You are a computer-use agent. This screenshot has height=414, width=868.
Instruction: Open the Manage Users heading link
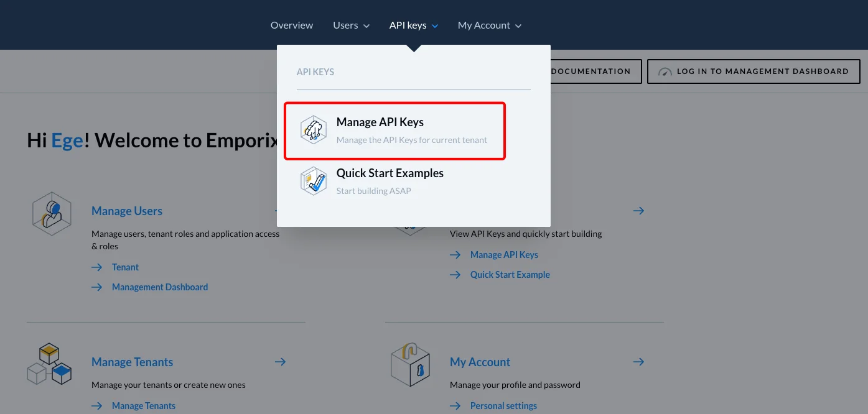[x=127, y=211]
